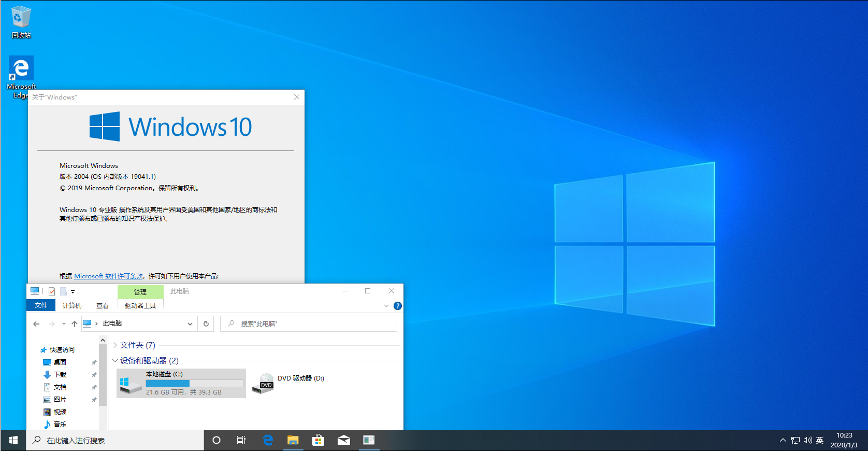This screenshot has height=451, width=868.
Task: Show hidden system tray icons
Action: tap(783, 440)
